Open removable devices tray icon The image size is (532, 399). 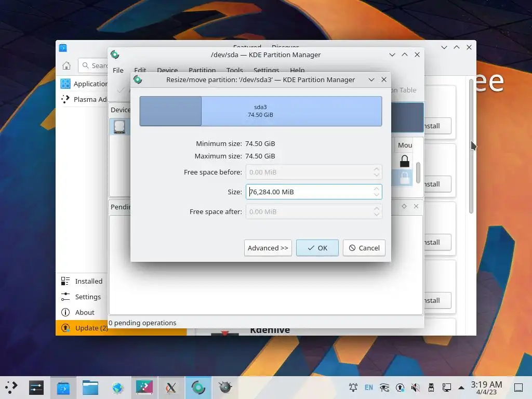[431, 387]
